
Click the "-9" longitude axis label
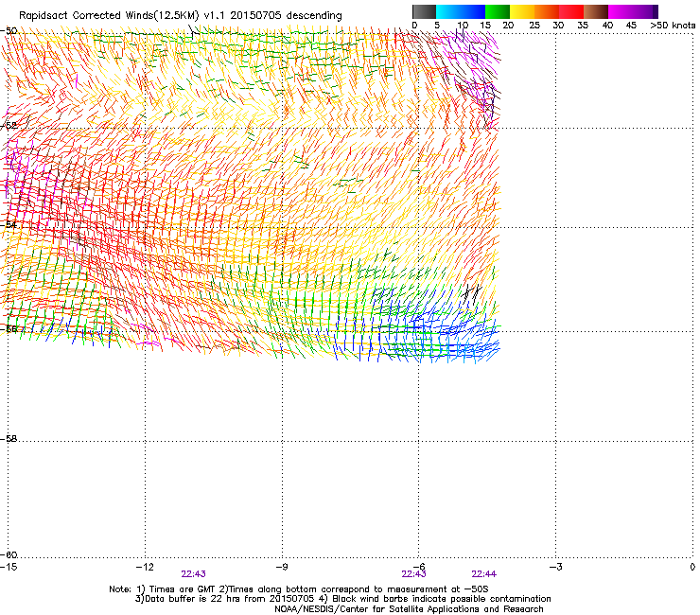pyautogui.click(x=281, y=567)
